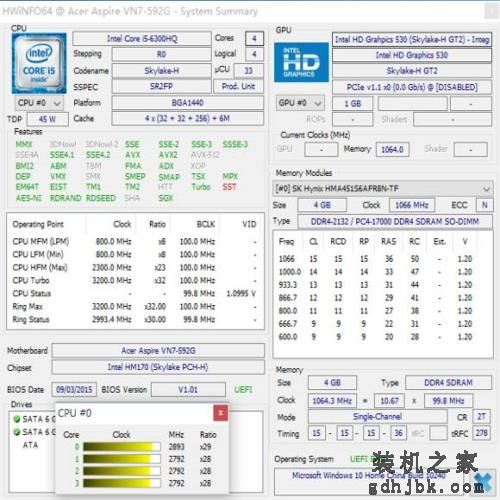Image resolution: width=500 pixels, height=500 pixels.
Task: Click the Core 3 clock usage bar
Action: 122,483
